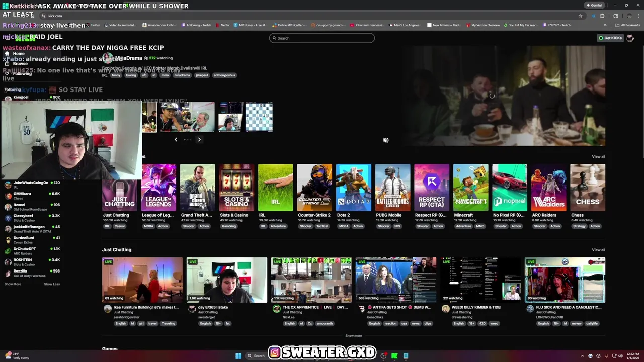Expand Show more under Just Chatting streams
This screenshot has width=644, height=362.
coord(353,336)
